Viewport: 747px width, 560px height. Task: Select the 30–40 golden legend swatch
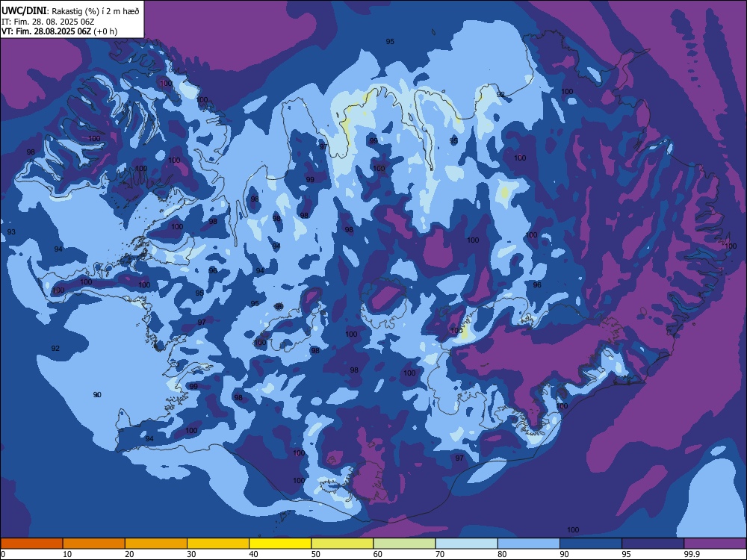pyautogui.click(x=218, y=544)
